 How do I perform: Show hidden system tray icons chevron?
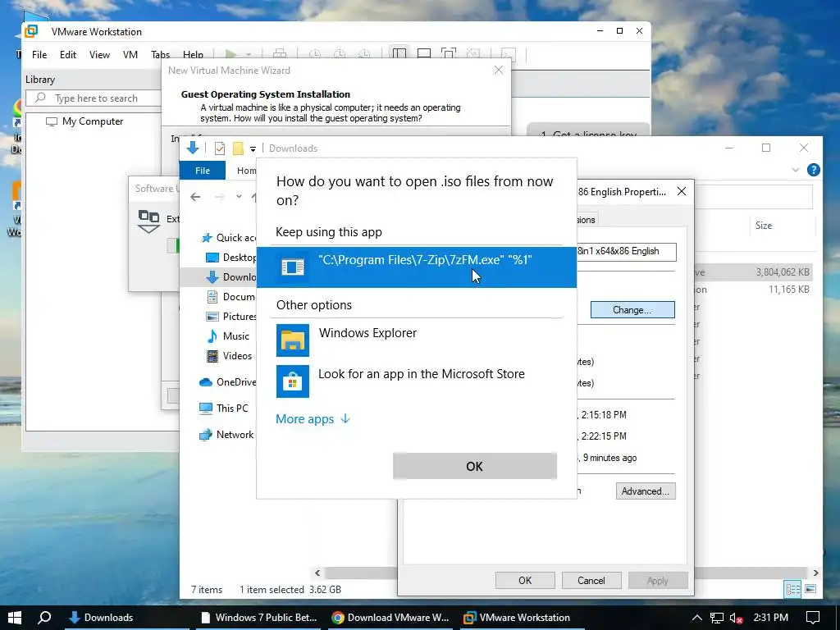coord(696,618)
